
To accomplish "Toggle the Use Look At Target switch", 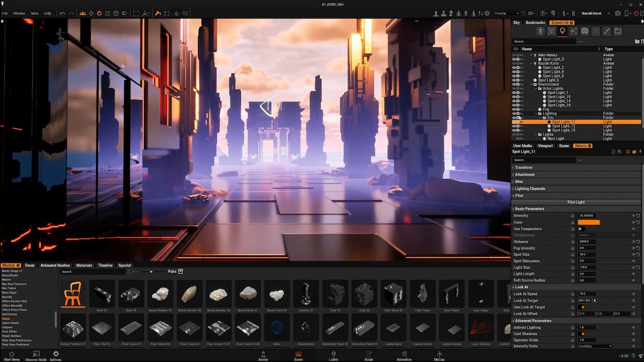I will [582, 307].
